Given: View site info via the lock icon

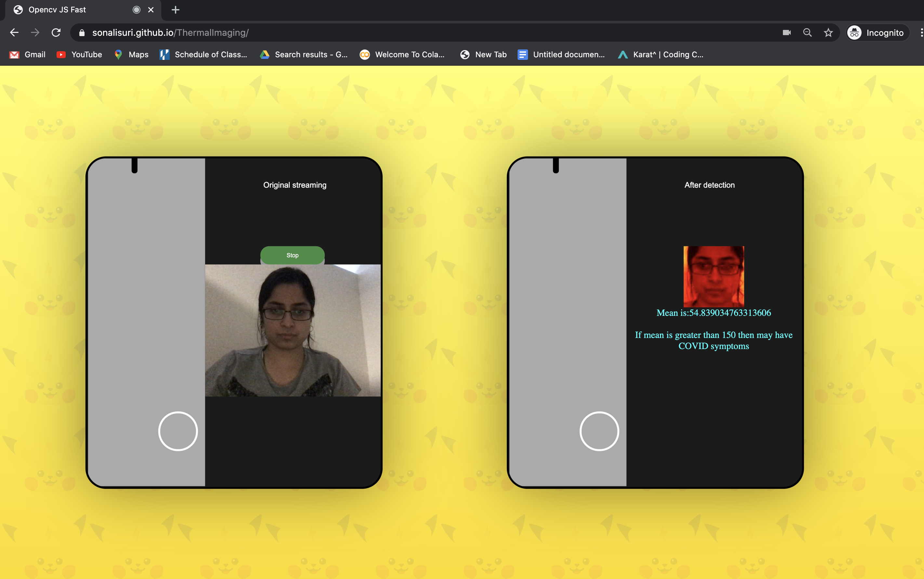Looking at the screenshot, I should [x=82, y=33].
